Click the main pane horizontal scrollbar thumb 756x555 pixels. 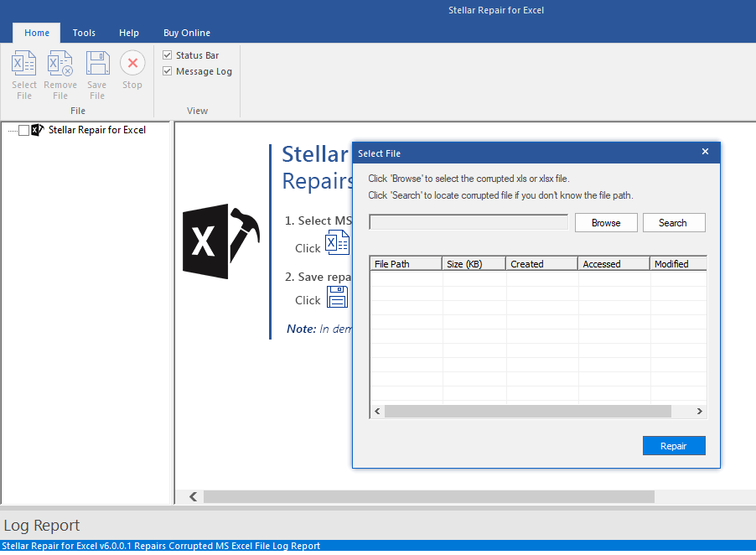point(429,496)
